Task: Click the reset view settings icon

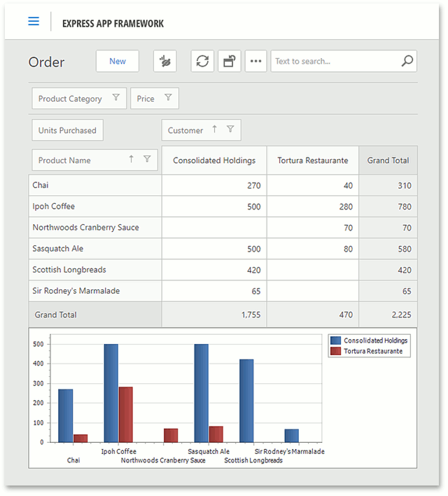Action: pos(229,61)
